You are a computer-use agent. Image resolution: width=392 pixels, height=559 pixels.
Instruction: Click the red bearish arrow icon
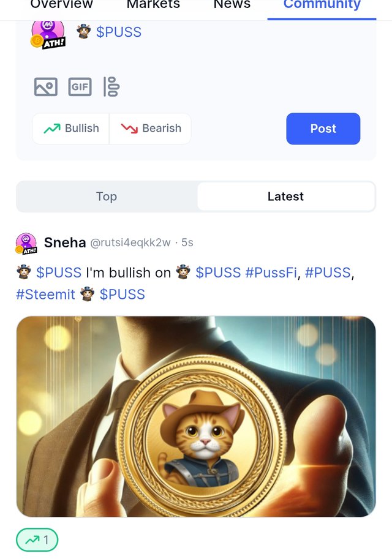coord(129,129)
